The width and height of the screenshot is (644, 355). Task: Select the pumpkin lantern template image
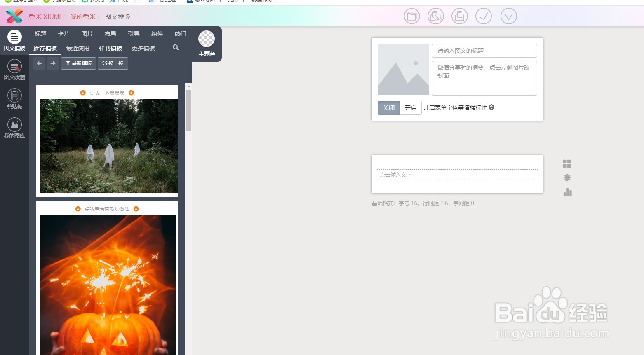tap(108, 285)
